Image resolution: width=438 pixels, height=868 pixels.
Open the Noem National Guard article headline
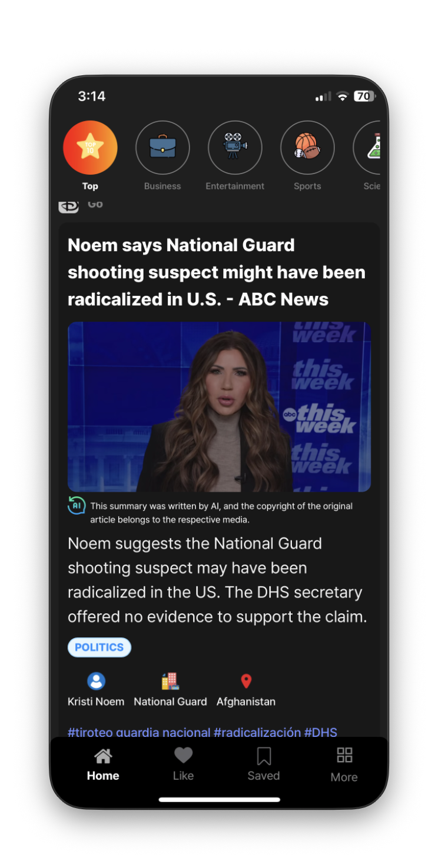pos(217,272)
